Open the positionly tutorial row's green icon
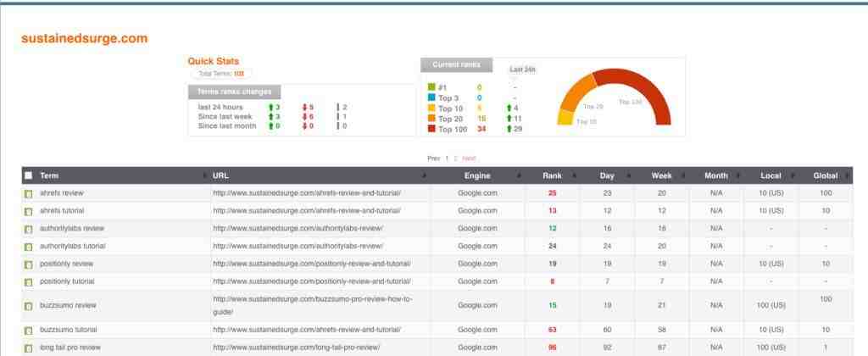The height and width of the screenshot is (356, 868). tap(28, 282)
